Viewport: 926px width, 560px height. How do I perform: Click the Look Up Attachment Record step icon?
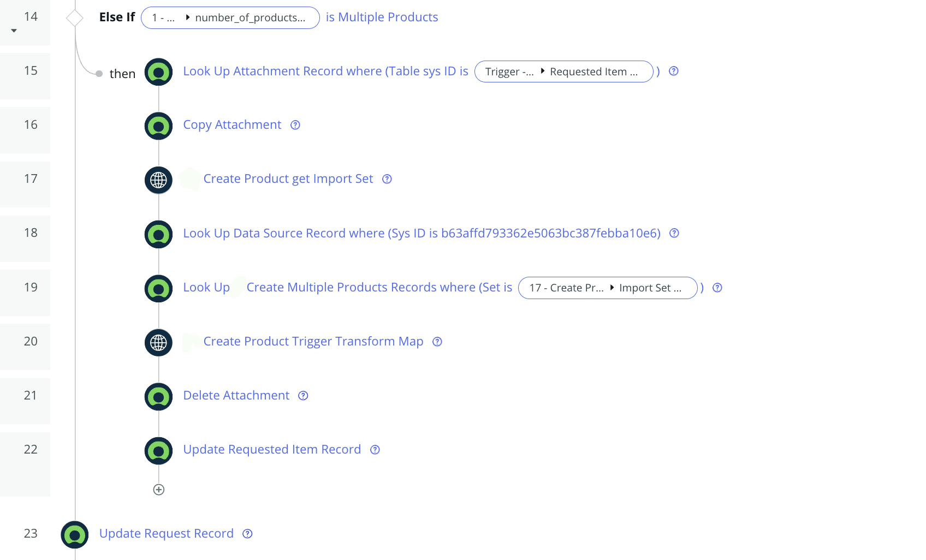point(158,72)
